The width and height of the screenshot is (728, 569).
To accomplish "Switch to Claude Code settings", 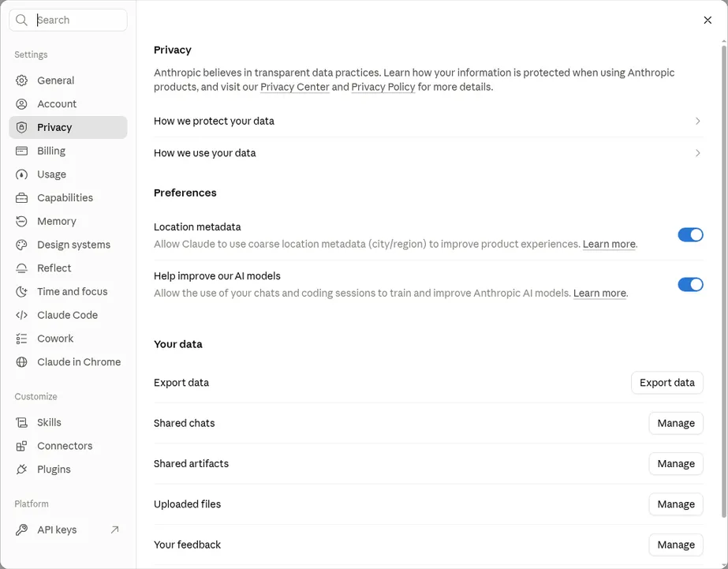I will [68, 316].
